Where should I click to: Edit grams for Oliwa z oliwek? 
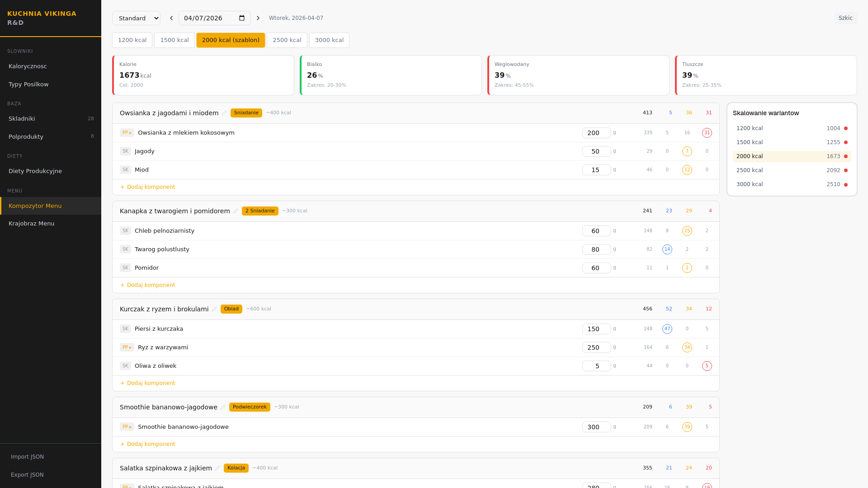[596, 366]
